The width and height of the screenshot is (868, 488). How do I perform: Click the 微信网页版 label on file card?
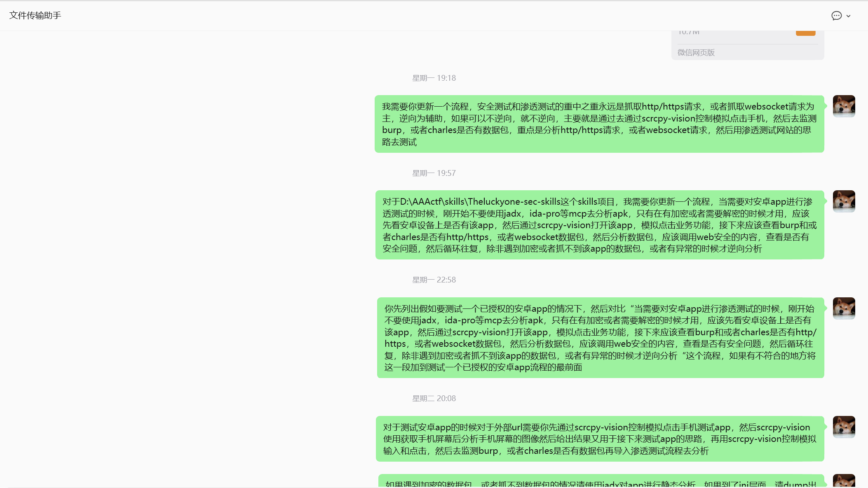click(696, 53)
